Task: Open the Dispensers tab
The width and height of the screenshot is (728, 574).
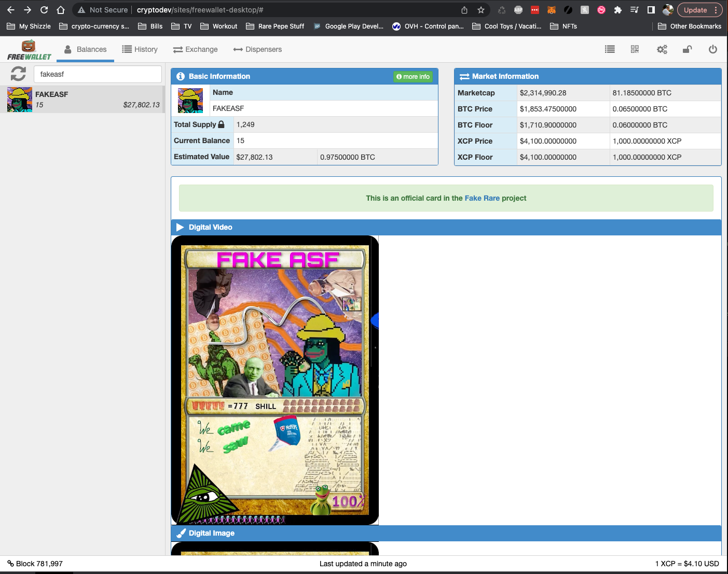Action: click(x=257, y=49)
